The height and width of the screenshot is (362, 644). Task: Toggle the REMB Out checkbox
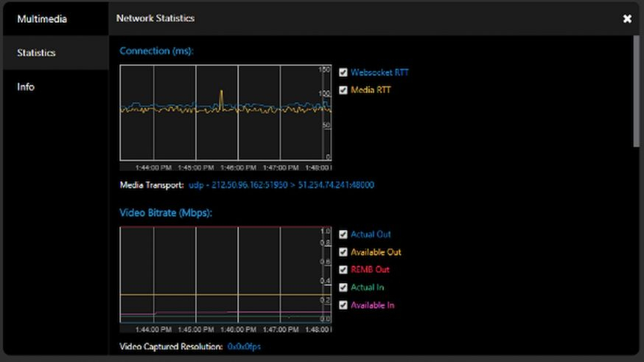[343, 270]
